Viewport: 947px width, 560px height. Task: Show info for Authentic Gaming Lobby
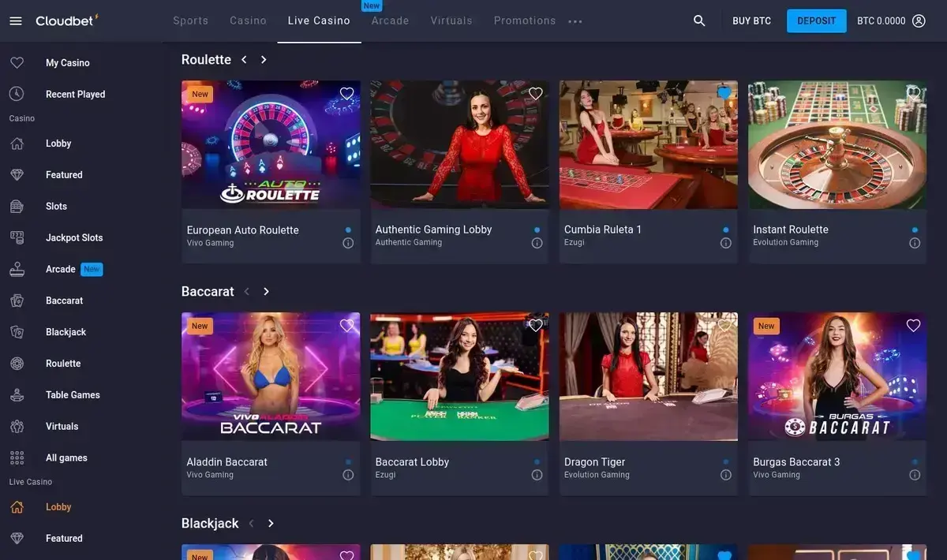pos(537,243)
